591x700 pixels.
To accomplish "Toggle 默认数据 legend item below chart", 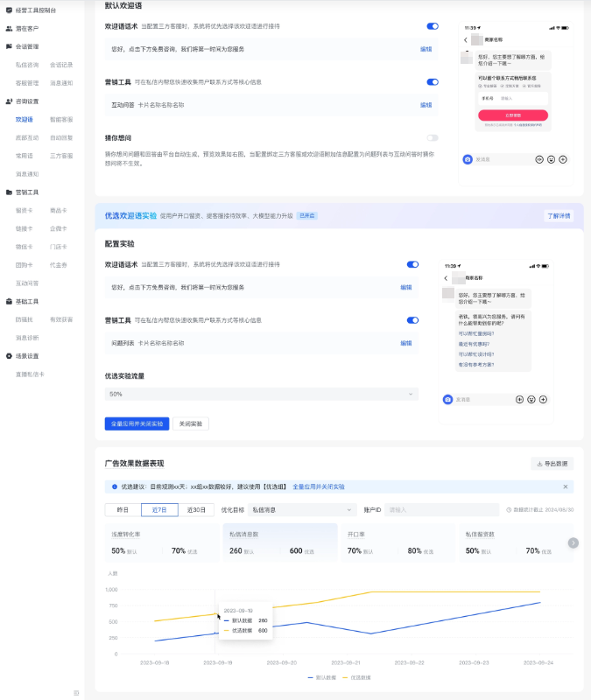I will [x=321, y=677].
